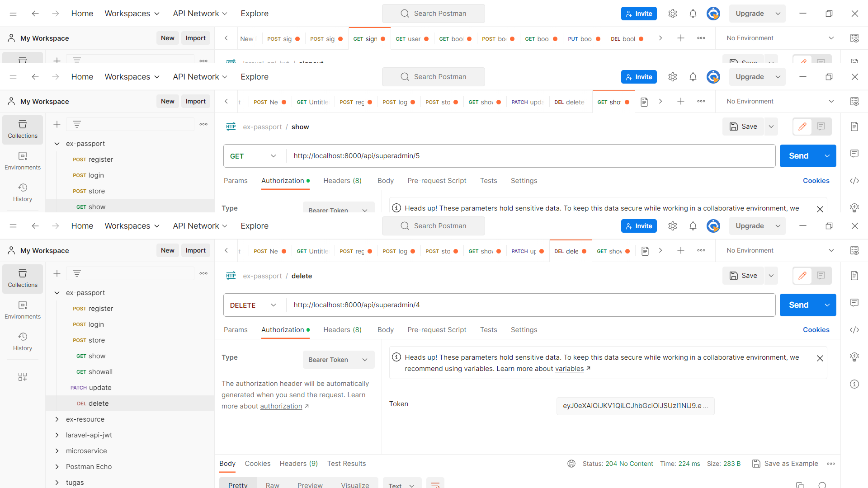This screenshot has height=488, width=868.
Task: Open request info icon in right sidebar
Action: [x=854, y=384]
